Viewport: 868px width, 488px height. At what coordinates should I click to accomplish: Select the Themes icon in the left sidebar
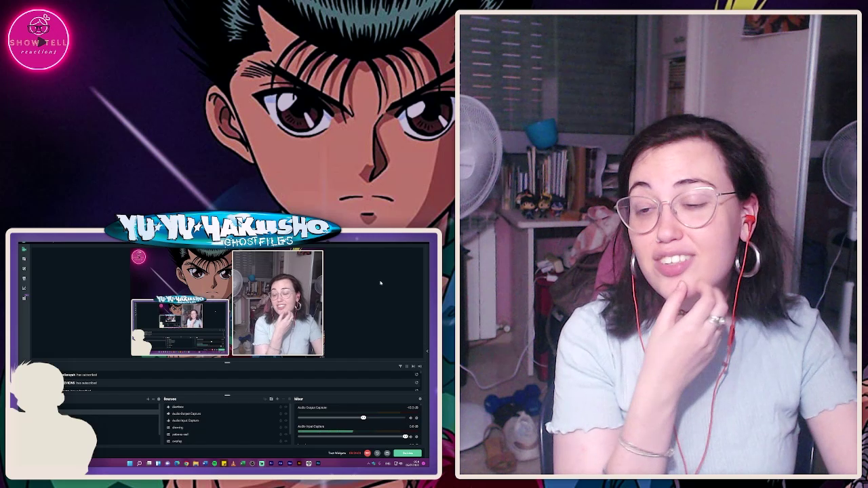point(23,258)
